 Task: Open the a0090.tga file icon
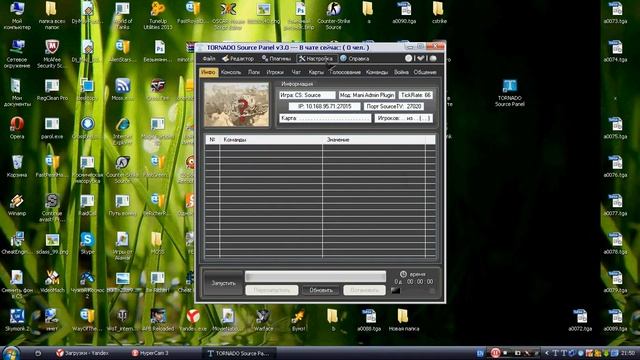point(404,12)
